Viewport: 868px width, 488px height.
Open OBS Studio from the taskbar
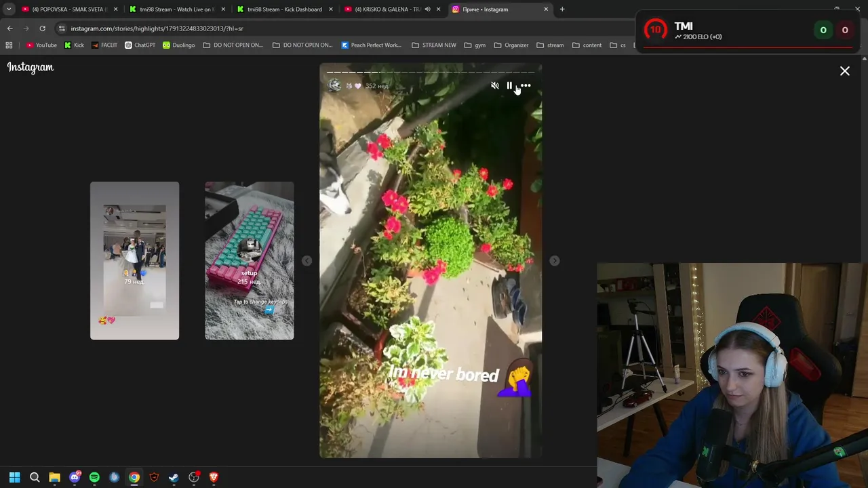click(194, 477)
